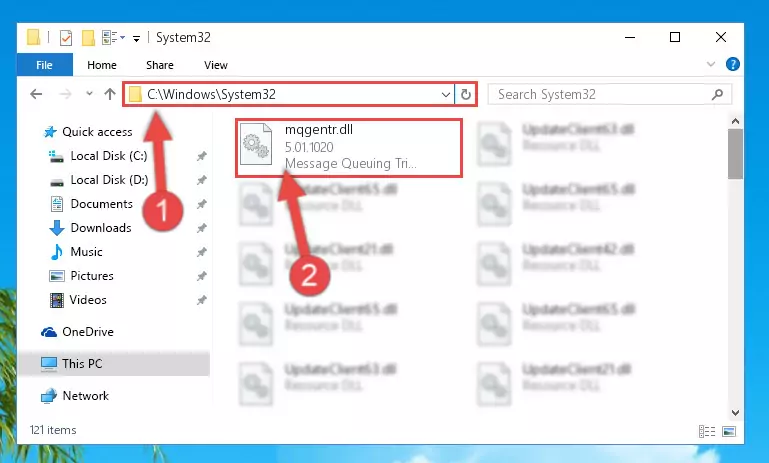
Task: Select Network in the navigation pane
Action: point(85,396)
